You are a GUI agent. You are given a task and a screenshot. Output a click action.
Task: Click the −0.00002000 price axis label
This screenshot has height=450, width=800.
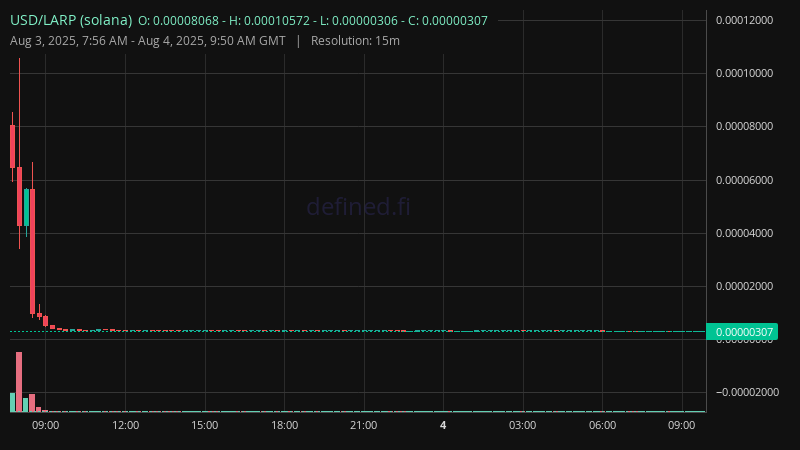[747, 392]
